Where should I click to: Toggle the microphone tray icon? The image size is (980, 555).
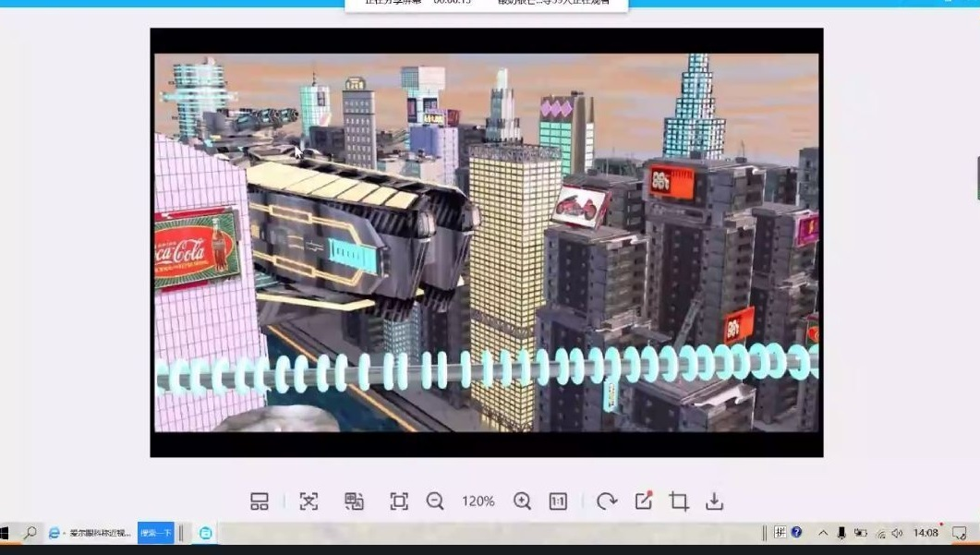pyautogui.click(x=841, y=533)
